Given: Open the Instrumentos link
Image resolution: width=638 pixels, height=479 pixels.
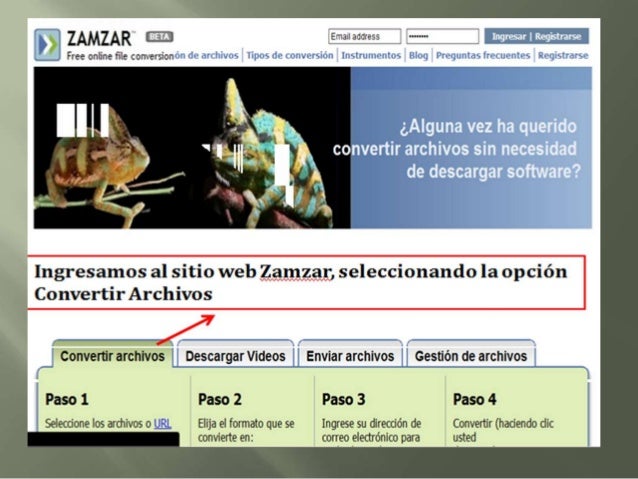Looking at the screenshot, I should (x=371, y=55).
